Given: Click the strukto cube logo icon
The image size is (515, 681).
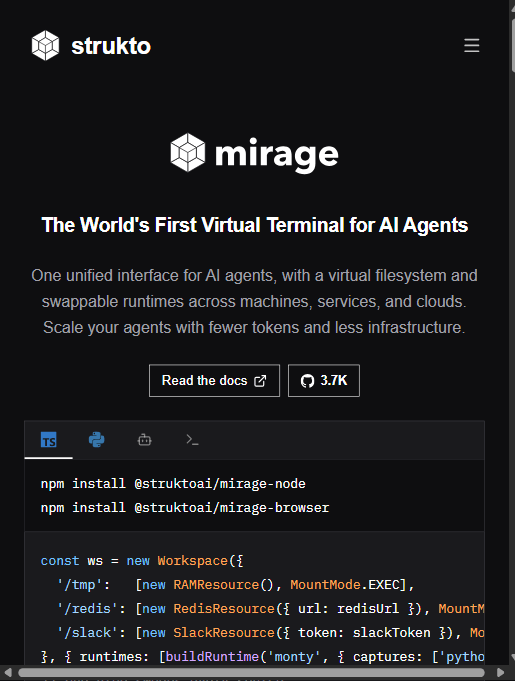Looking at the screenshot, I should (x=46, y=45).
